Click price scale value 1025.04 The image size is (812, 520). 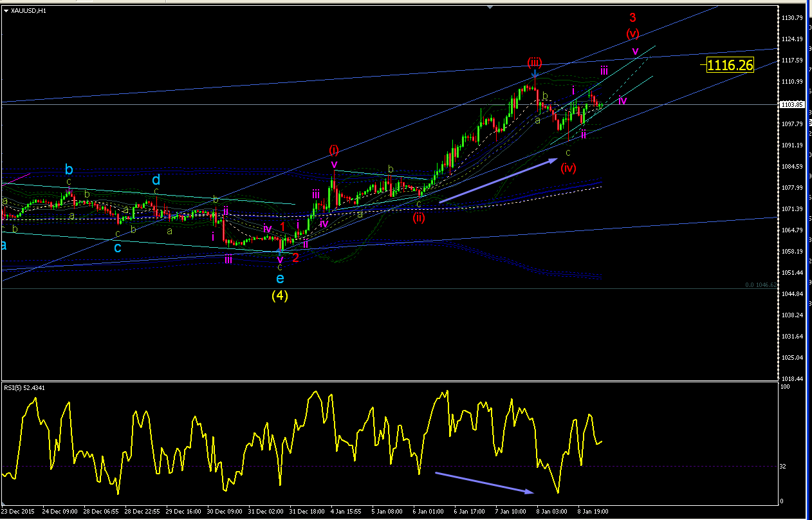tap(792, 358)
